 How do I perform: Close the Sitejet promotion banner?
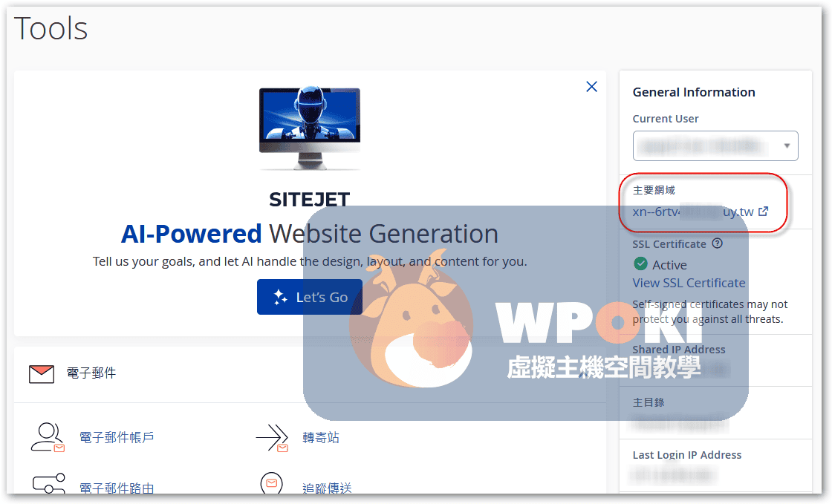coord(591,87)
